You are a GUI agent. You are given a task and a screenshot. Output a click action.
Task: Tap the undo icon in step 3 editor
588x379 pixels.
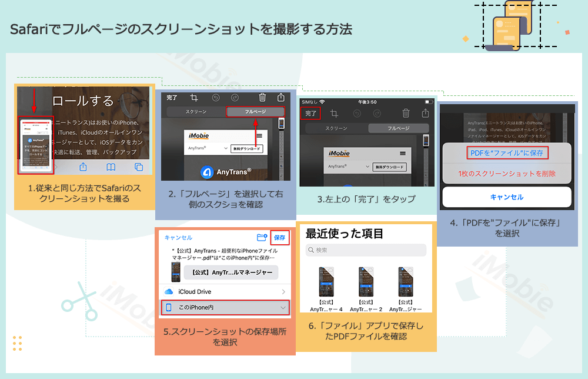point(357,114)
